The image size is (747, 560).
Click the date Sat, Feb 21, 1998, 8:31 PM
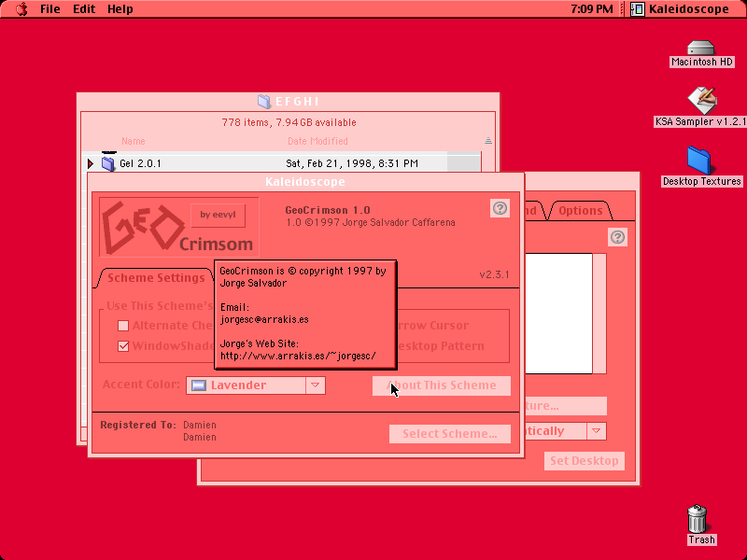click(352, 163)
